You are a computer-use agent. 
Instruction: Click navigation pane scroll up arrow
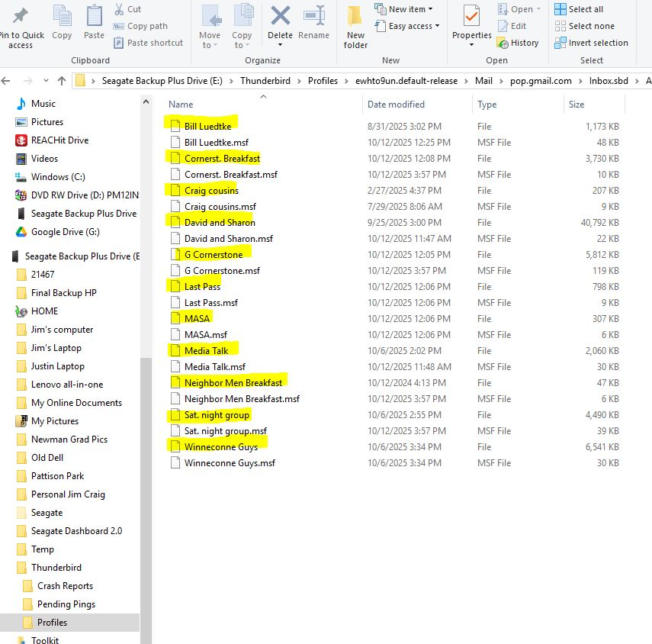click(x=146, y=101)
